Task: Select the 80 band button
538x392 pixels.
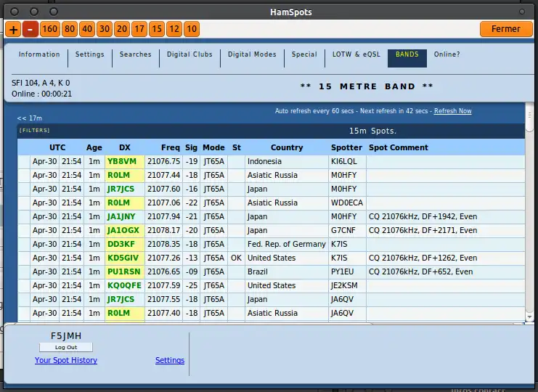Action: click(70, 29)
